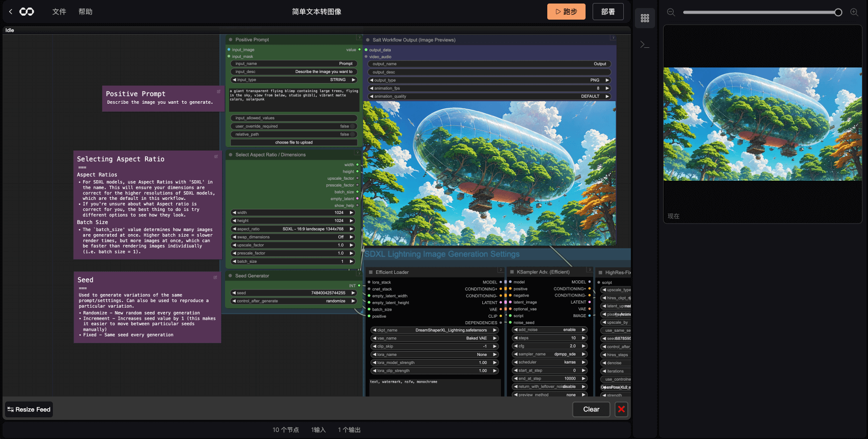Toggle return_with_leftover_noise disable setting
This screenshot has height=439, width=868.
[x=550, y=387]
